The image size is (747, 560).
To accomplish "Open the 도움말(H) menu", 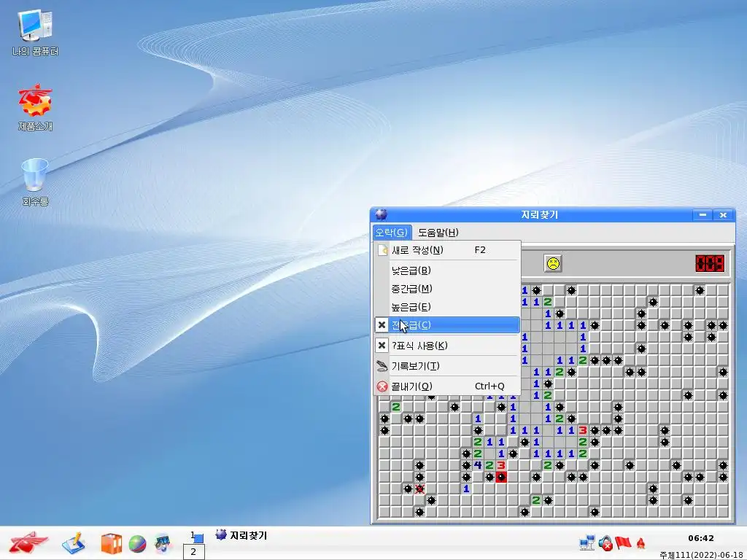I will pos(438,233).
